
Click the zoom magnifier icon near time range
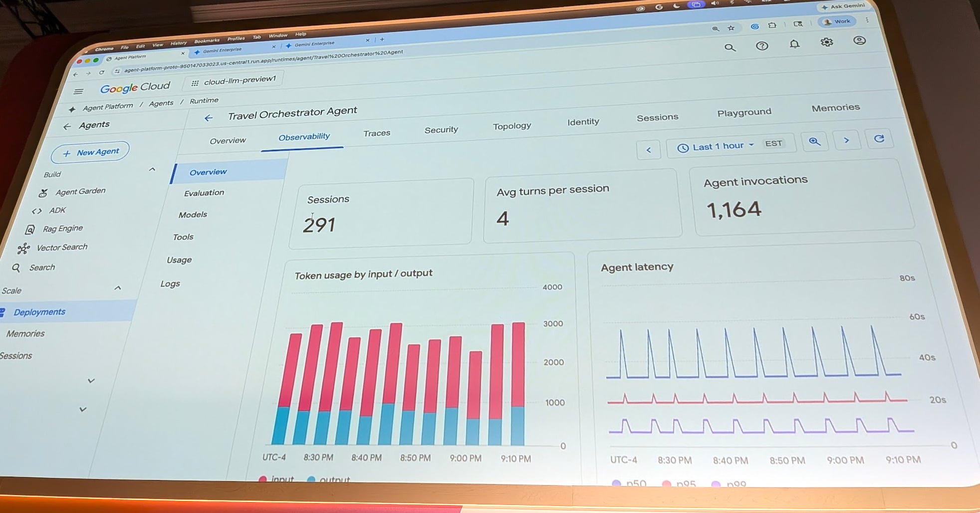814,142
